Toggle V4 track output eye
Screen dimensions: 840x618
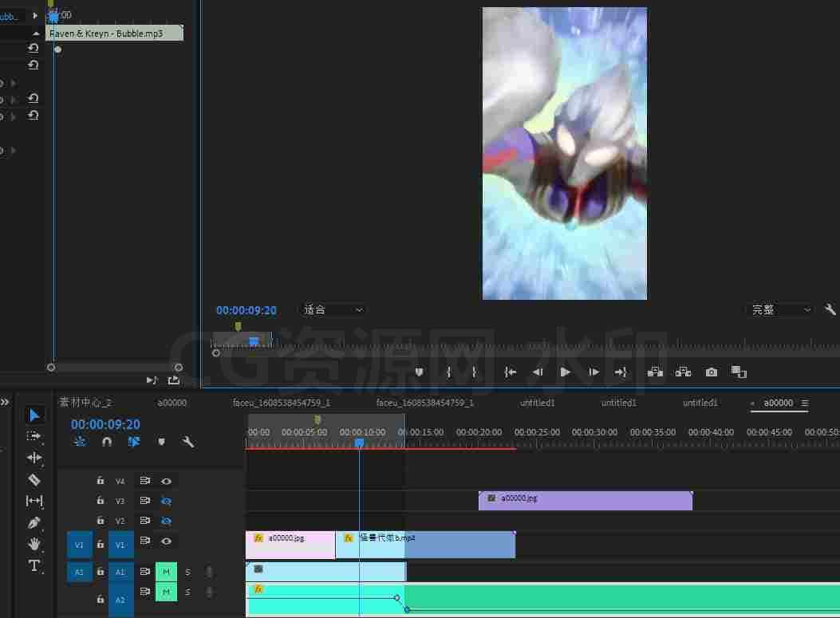click(x=166, y=481)
